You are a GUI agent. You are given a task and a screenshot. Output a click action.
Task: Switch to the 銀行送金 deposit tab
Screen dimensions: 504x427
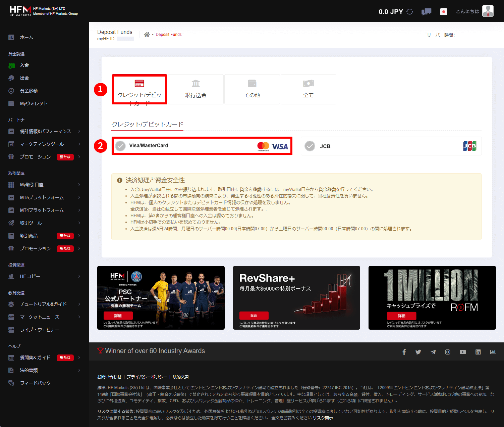[x=195, y=89]
